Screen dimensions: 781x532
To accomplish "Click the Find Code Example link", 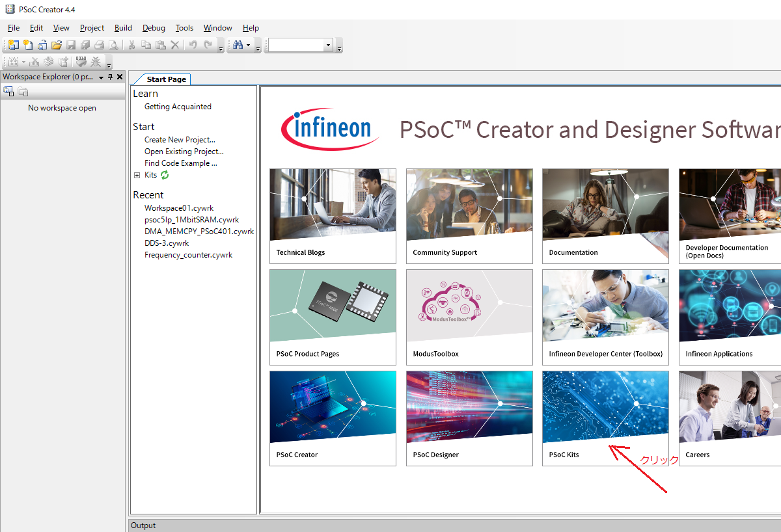I will tap(181, 163).
